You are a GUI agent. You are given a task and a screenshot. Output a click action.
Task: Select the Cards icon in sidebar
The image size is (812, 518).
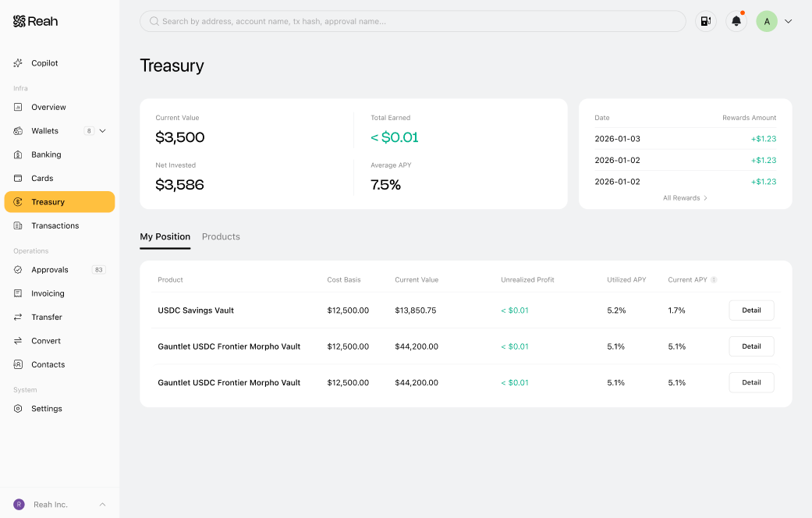tap(18, 178)
